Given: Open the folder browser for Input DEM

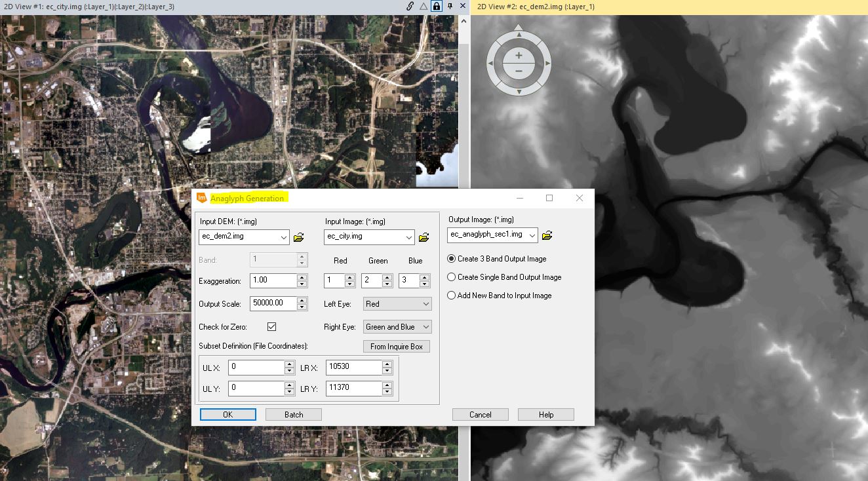Looking at the screenshot, I should point(300,237).
